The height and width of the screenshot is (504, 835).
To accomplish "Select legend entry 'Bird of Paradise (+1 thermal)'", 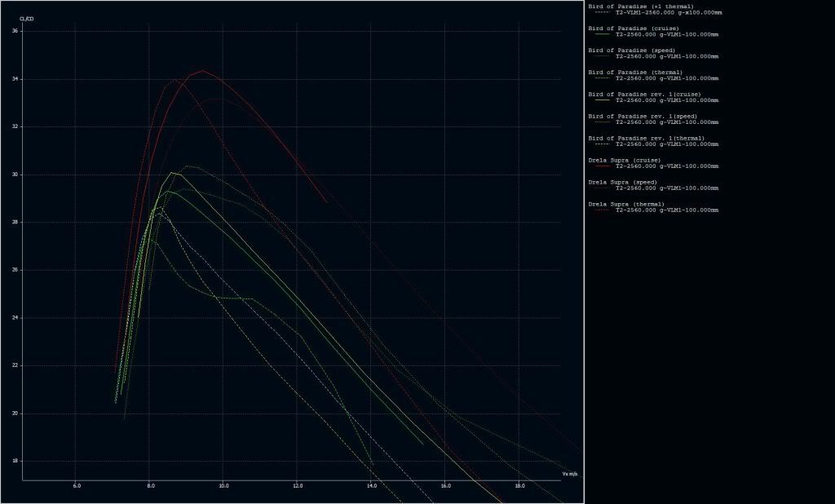I will click(641, 7).
